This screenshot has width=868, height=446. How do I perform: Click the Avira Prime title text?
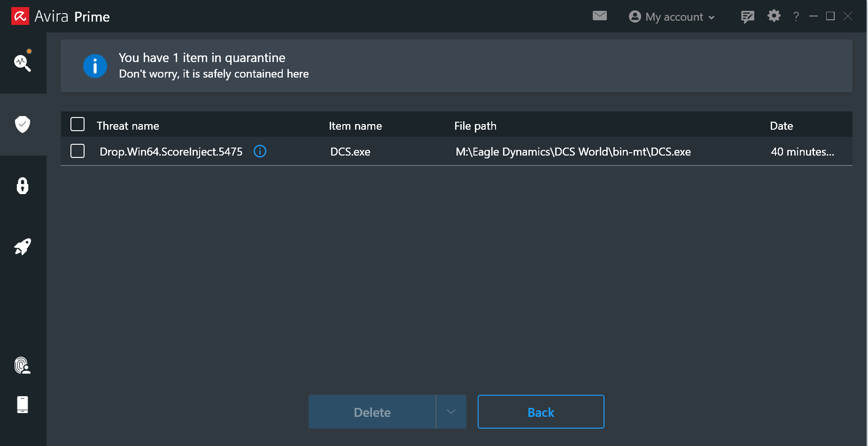(72, 17)
